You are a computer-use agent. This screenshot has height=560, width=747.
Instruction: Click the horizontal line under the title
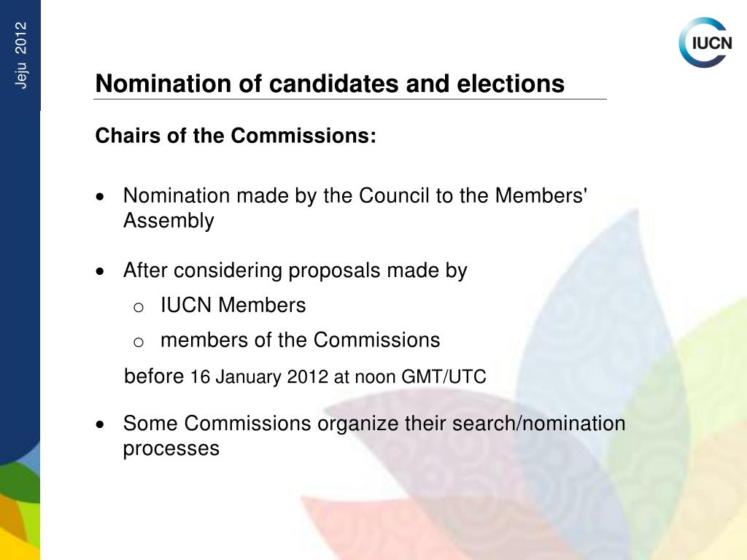click(350, 99)
